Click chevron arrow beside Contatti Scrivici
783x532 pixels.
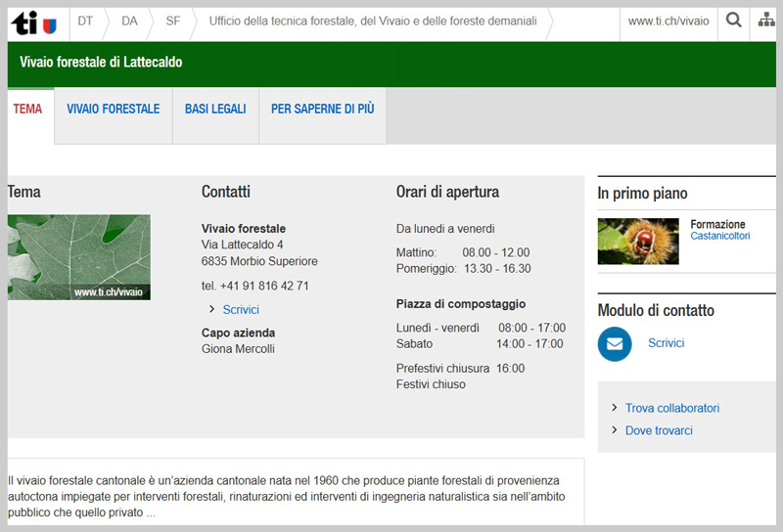pyautogui.click(x=211, y=310)
